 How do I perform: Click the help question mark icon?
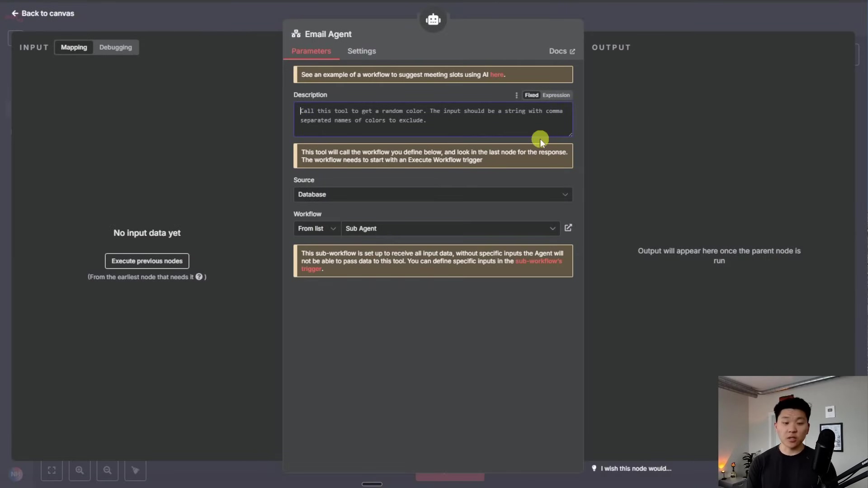pyautogui.click(x=199, y=277)
